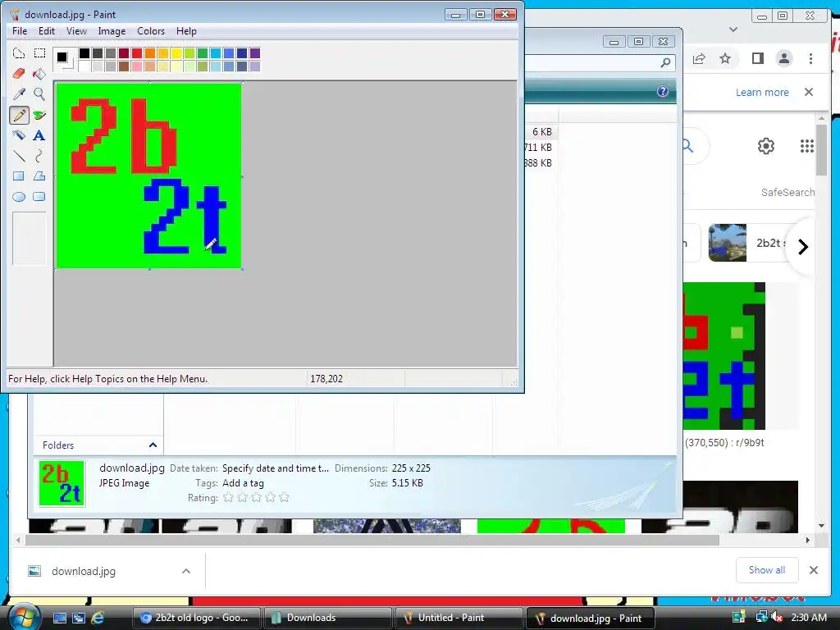Click the current foreground color indicator box
This screenshot has height=630, width=840.
(62, 57)
